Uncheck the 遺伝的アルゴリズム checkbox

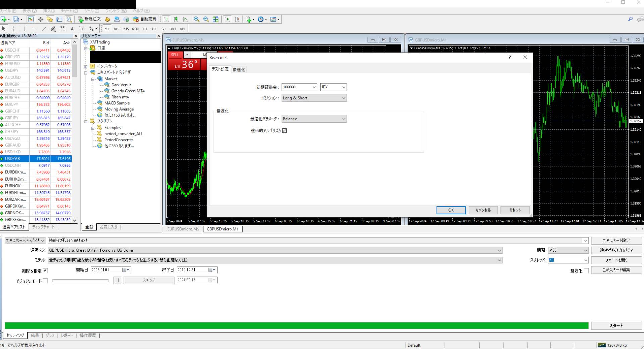[x=285, y=131]
